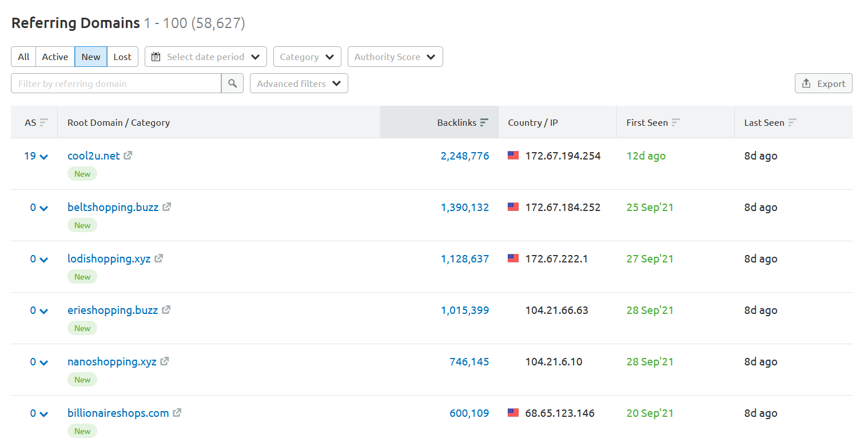Open the Authority Score dropdown
The image size is (868, 446).
(395, 57)
